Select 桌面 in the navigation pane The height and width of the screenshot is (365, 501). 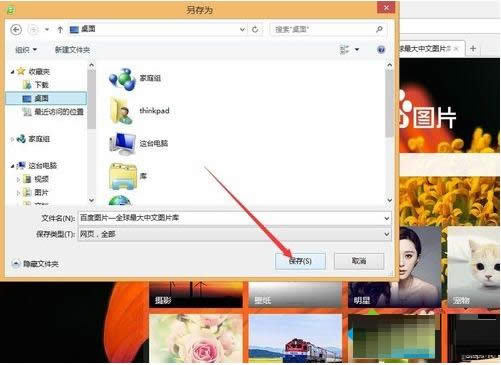(46, 98)
